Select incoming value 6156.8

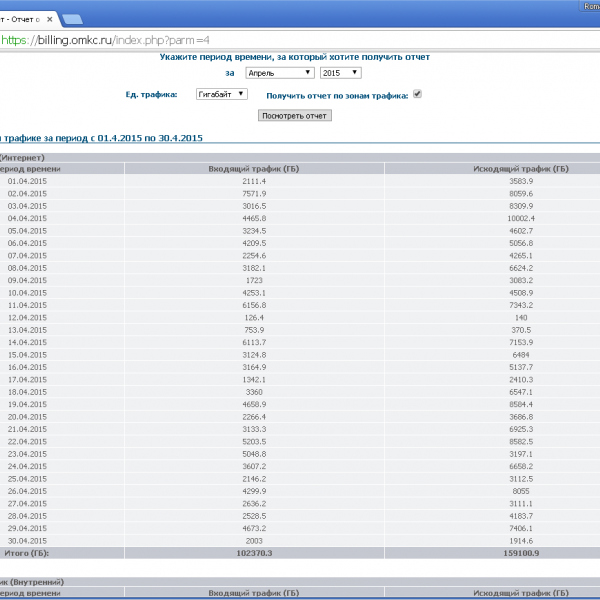(254, 305)
